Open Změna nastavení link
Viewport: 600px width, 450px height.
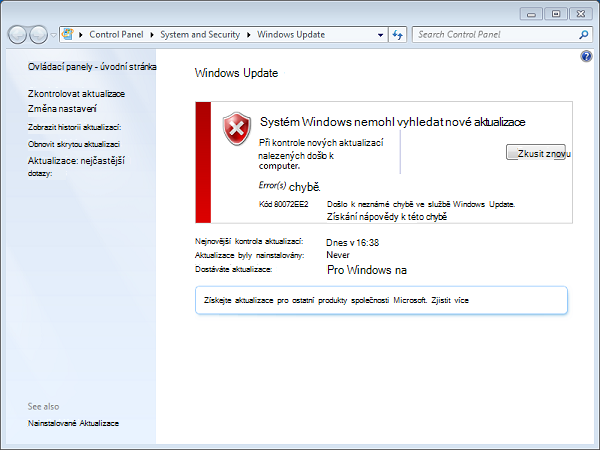[x=62, y=109]
